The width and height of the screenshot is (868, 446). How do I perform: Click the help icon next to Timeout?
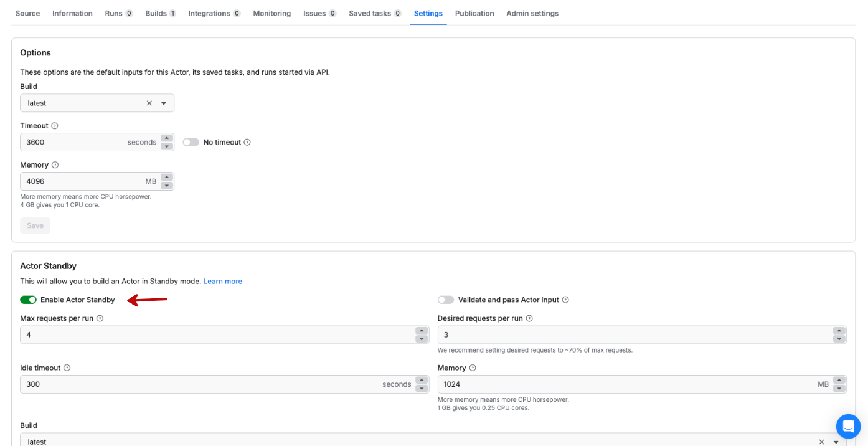pyautogui.click(x=55, y=126)
